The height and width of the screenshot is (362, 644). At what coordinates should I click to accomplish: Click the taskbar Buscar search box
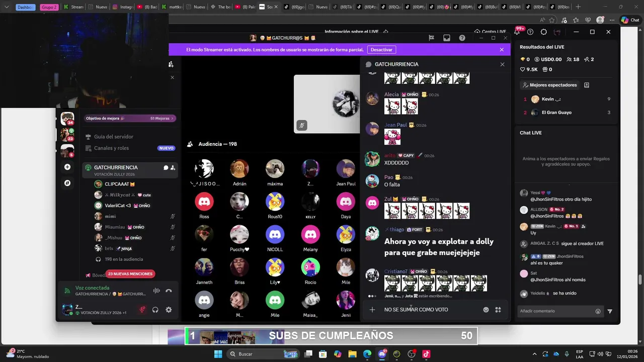(264, 354)
